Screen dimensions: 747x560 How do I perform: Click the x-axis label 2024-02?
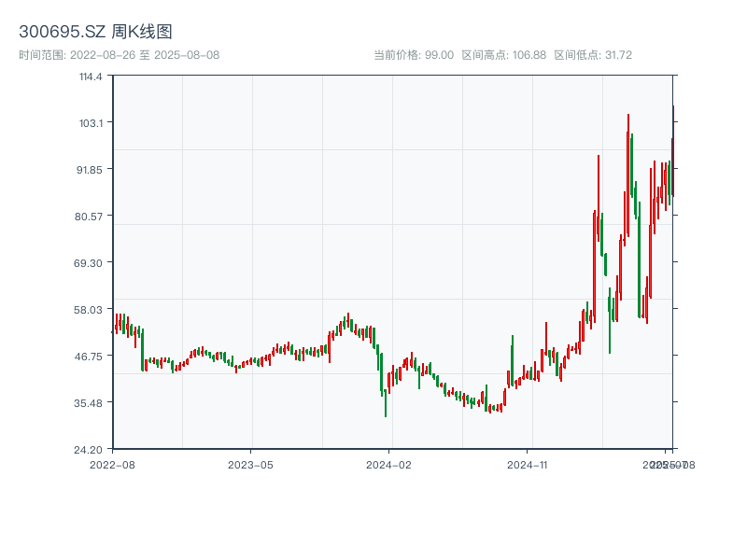(388, 465)
